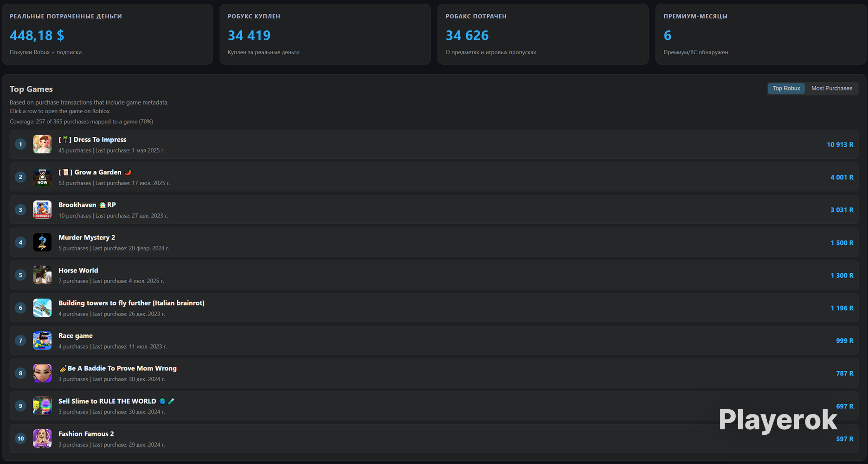
Task: Open the Grow a Garden title link
Action: tap(95, 172)
